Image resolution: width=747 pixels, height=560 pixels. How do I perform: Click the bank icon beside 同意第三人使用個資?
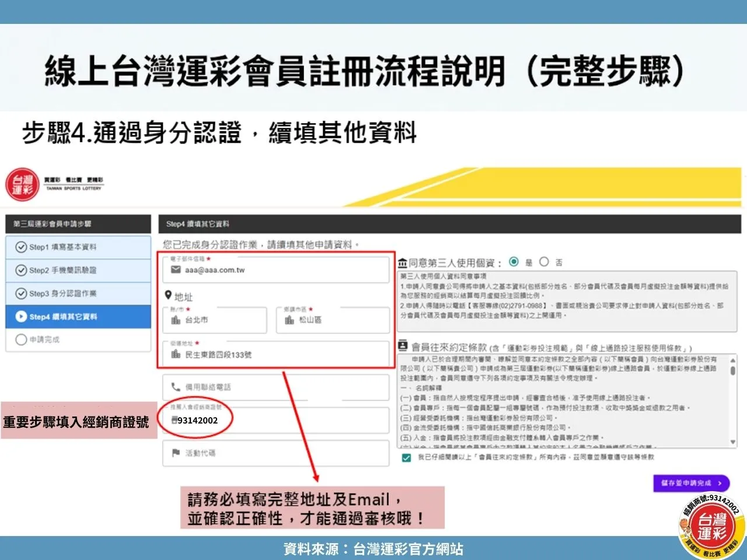click(x=403, y=262)
